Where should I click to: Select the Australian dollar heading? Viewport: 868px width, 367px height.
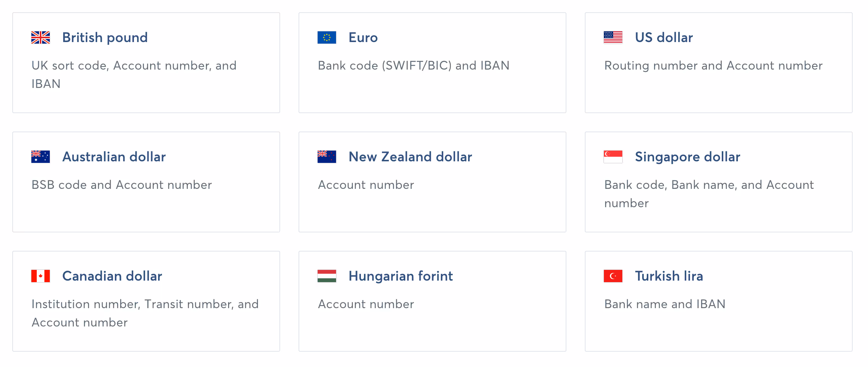114,156
